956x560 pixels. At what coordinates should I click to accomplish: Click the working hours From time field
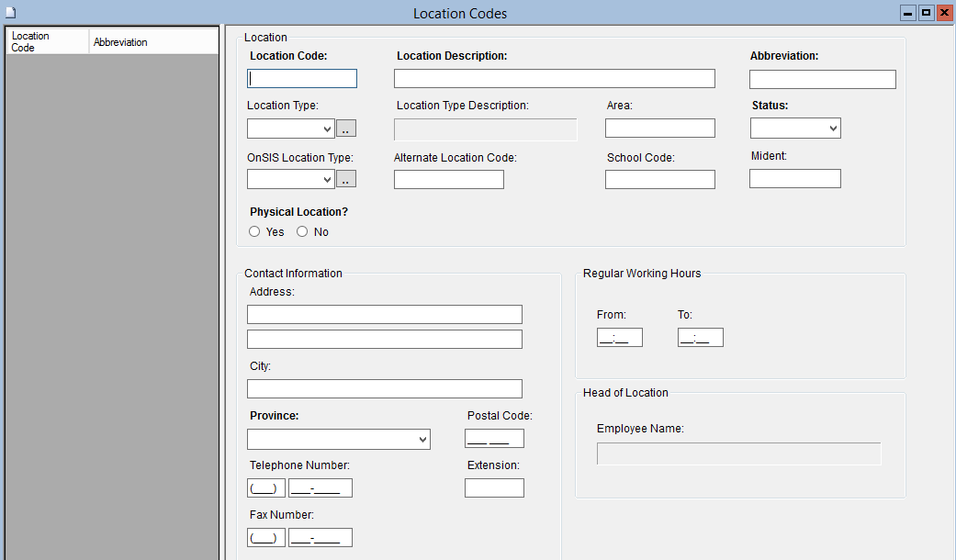pos(619,338)
